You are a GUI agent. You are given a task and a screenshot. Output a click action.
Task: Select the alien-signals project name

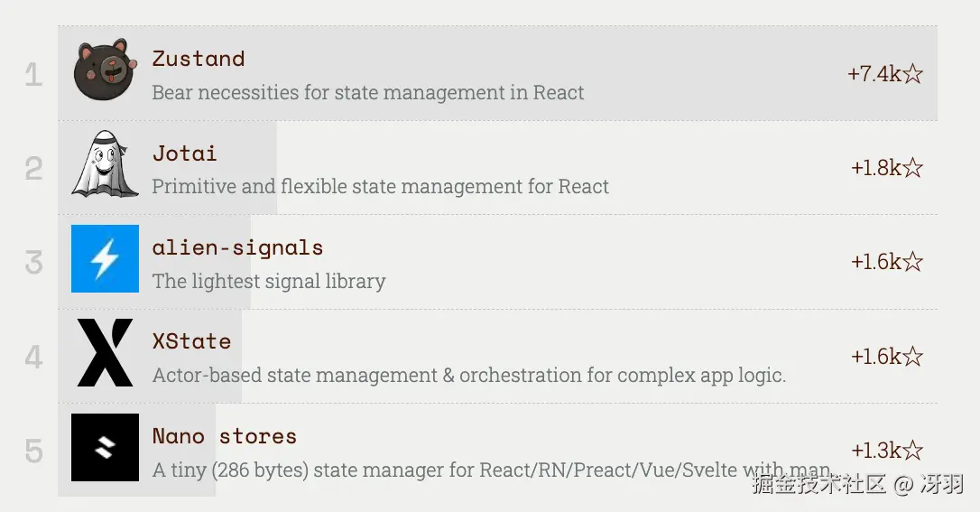(x=237, y=247)
